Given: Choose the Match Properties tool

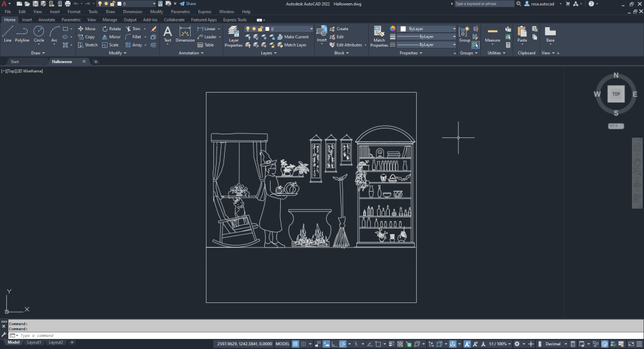Looking at the screenshot, I should point(379,37).
